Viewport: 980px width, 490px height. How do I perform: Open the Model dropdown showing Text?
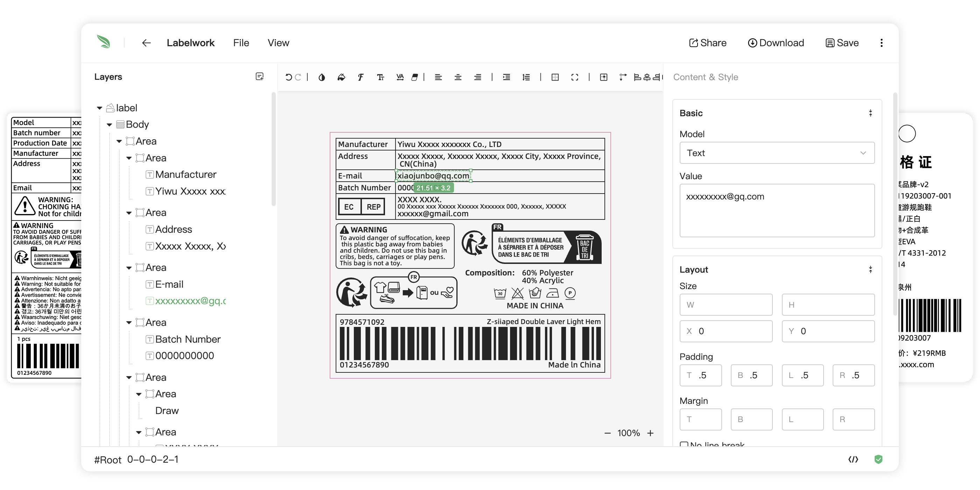point(776,153)
